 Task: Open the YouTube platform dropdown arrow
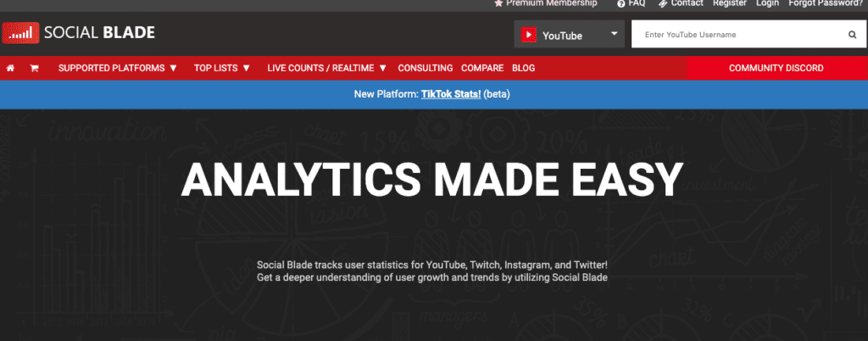[x=614, y=34]
